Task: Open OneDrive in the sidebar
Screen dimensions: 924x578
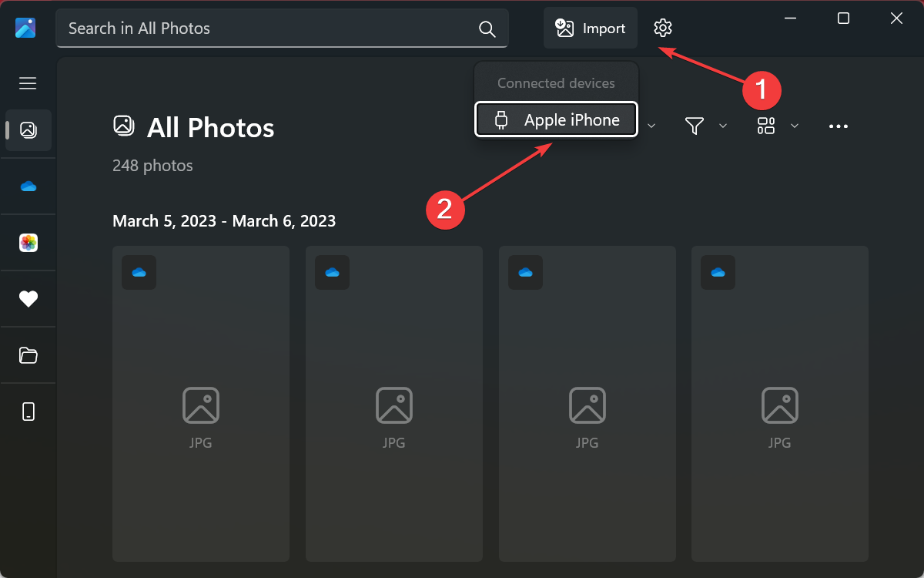Action: point(28,187)
